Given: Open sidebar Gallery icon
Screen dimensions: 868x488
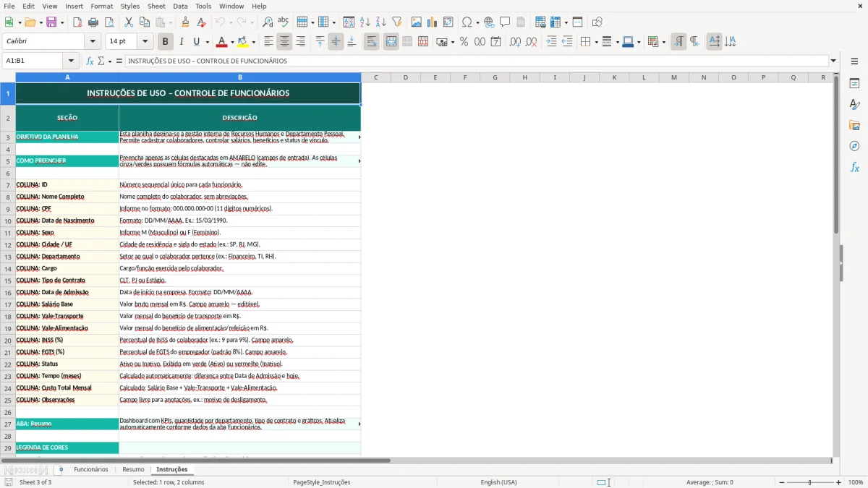Looking at the screenshot, I should coord(854,125).
